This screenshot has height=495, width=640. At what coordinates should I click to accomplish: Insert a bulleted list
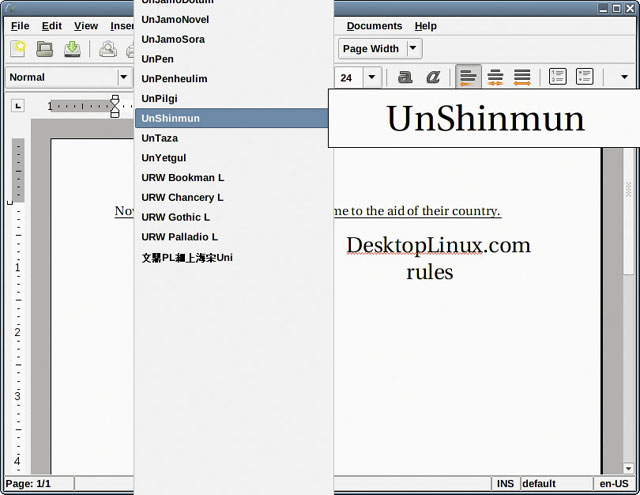(584, 77)
